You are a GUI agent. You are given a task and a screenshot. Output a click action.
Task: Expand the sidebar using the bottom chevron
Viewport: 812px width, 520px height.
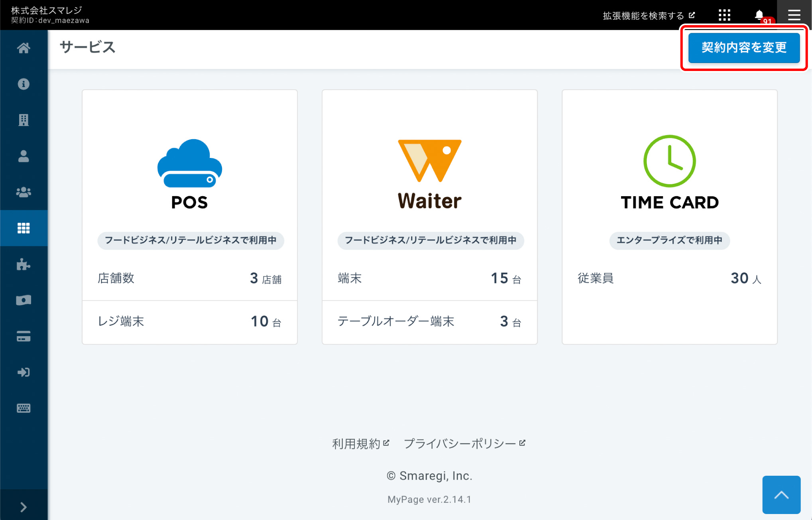[24, 507]
